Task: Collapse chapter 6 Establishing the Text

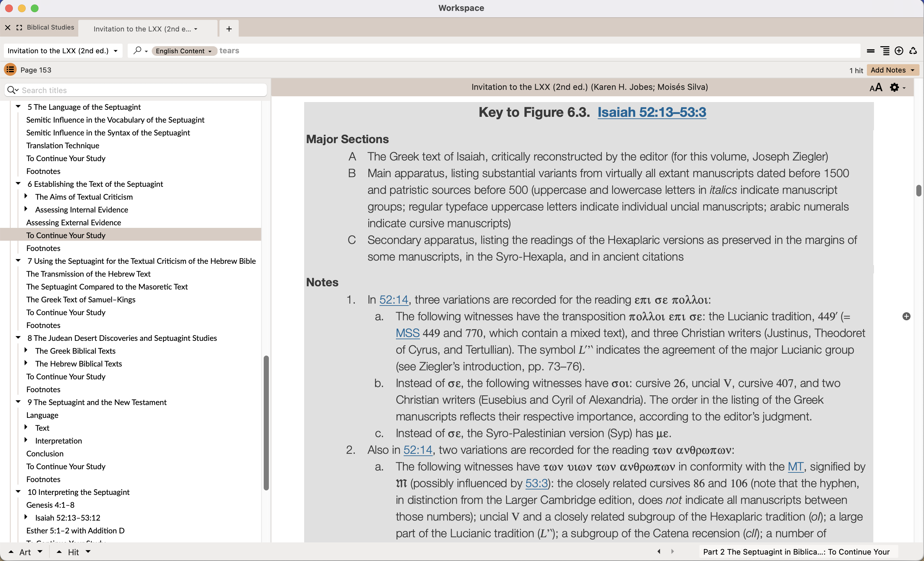Action: 18,184
